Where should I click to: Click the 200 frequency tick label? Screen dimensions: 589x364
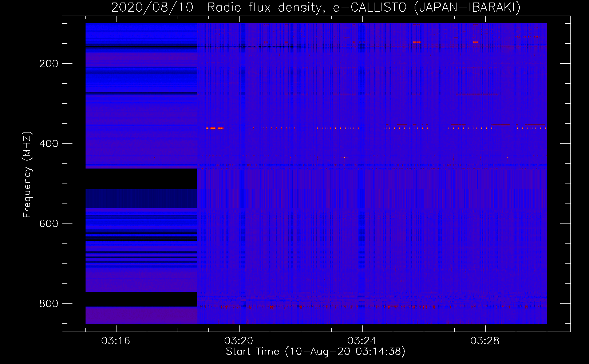[49, 64]
